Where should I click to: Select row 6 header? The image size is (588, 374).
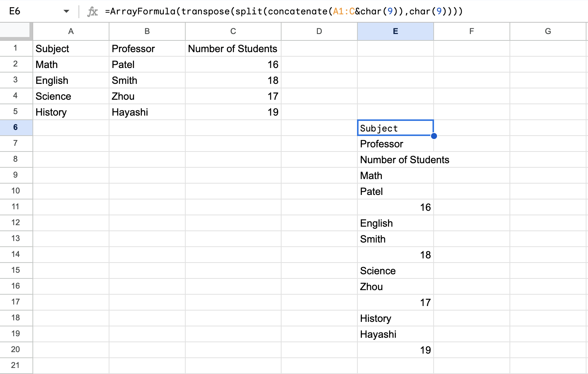[16, 127]
